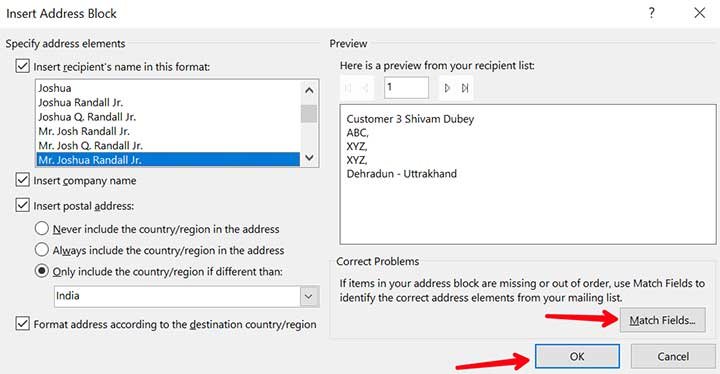Screen dimensions: 720x374
Task: Go to previous recipient preview record
Action: [x=365, y=88]
